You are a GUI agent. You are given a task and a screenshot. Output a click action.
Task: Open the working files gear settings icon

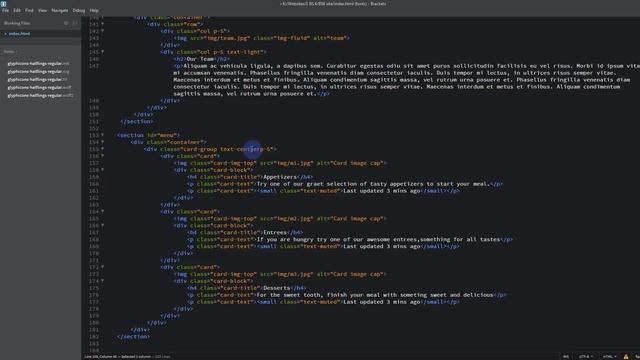tap(66, 23)
